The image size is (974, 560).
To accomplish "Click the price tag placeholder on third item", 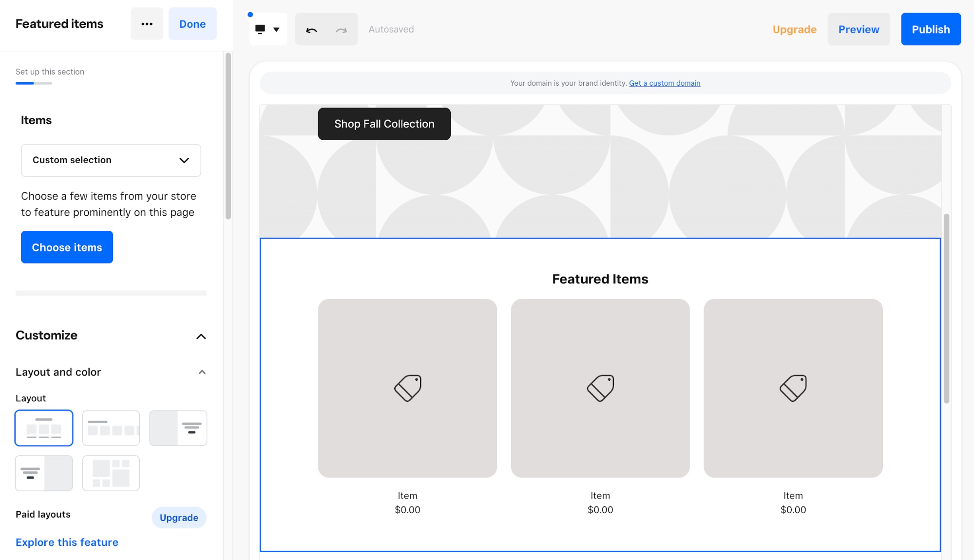I will pyautogui.click(x=793, y=388).
